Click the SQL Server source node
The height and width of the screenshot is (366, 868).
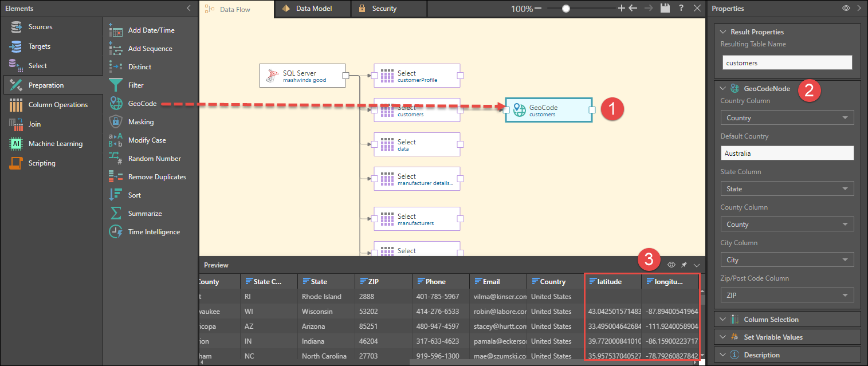303,76
